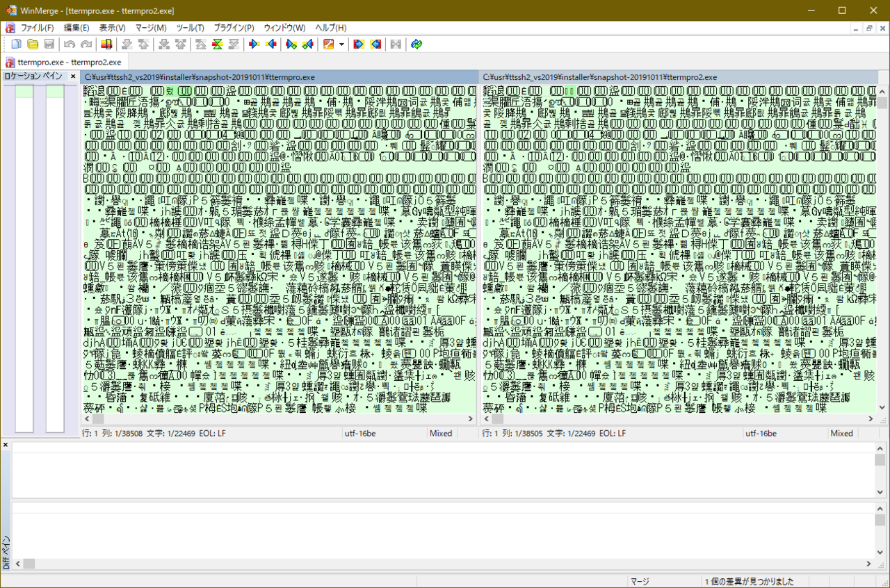The image size is (890, 588).
Task: Open the プラグイン(P) menu
Action: pos(234,28)
